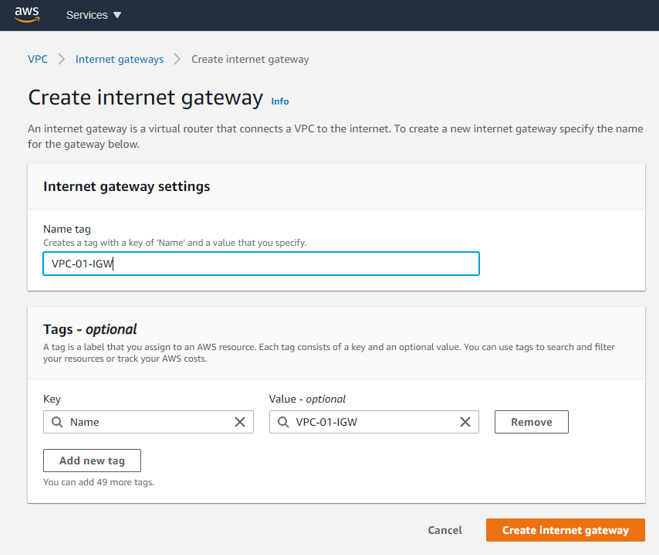Click into the Value field containing VPC-01-IGW
The height and width of the screenshot is (555, 659).
pos(372,422)
